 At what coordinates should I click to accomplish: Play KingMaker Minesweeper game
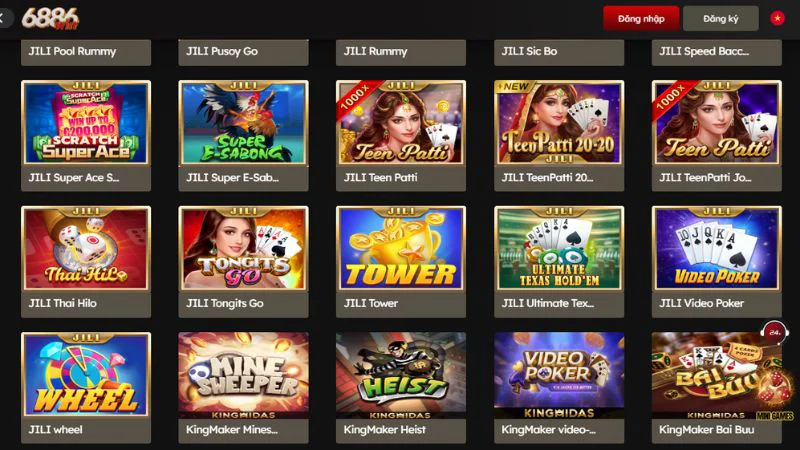click(x=243, y=375)
